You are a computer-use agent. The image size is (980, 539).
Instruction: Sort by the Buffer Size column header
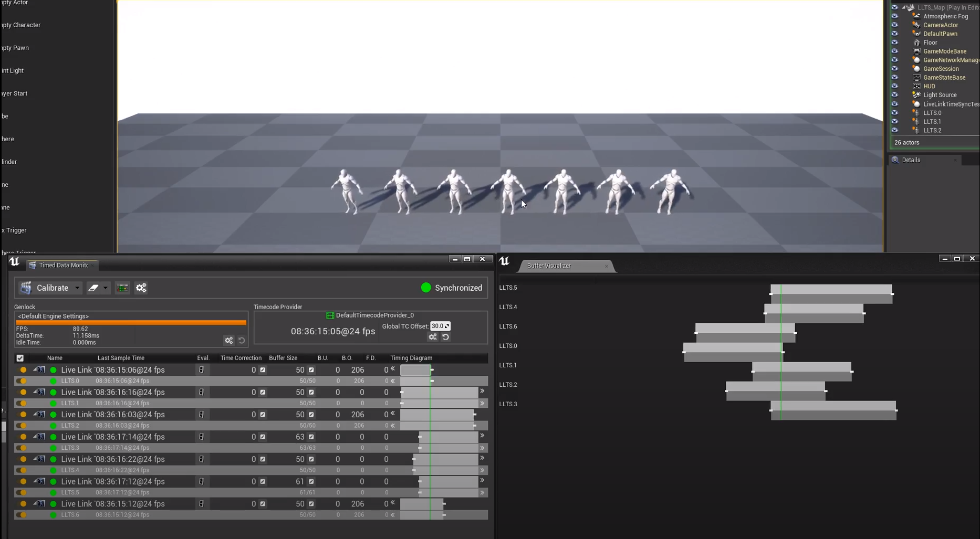click(283, 358)
